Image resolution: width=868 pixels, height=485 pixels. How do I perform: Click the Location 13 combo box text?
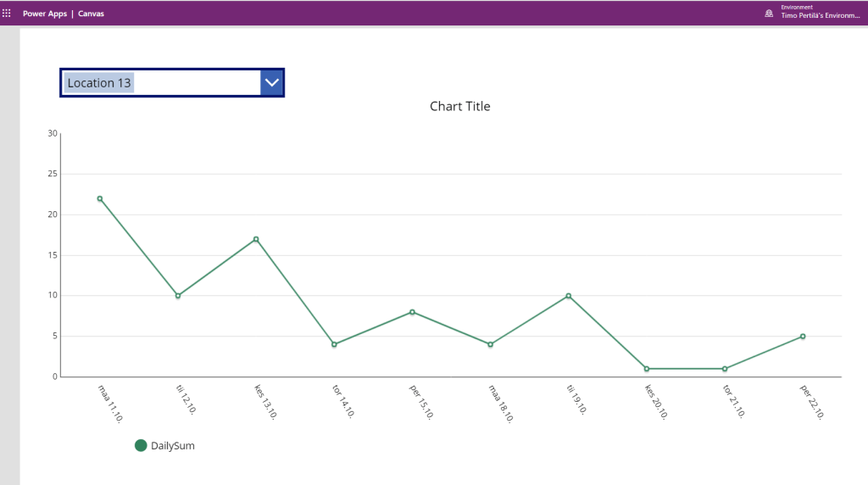point(100,83)
